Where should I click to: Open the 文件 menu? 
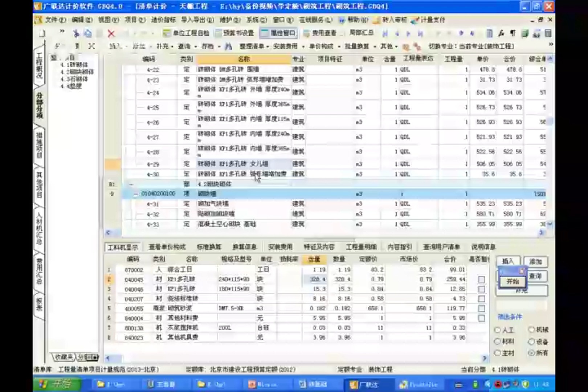click(x=55, y=20)
